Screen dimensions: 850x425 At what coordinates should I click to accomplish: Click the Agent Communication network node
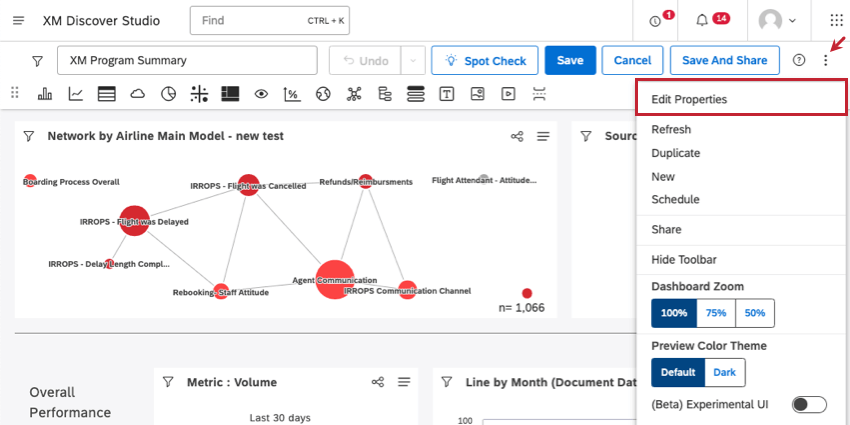335,280
